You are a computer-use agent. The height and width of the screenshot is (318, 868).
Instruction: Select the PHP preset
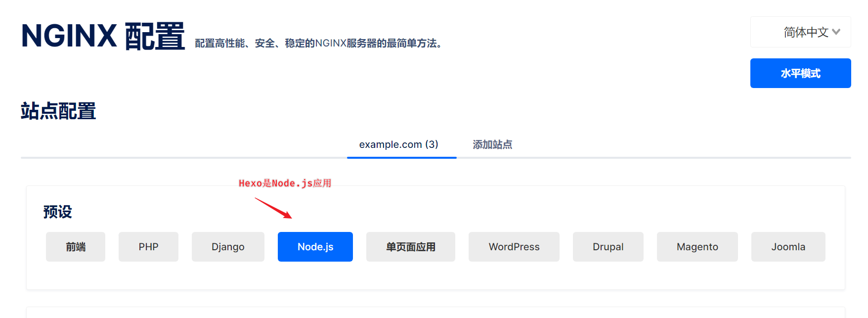point(148,247)
